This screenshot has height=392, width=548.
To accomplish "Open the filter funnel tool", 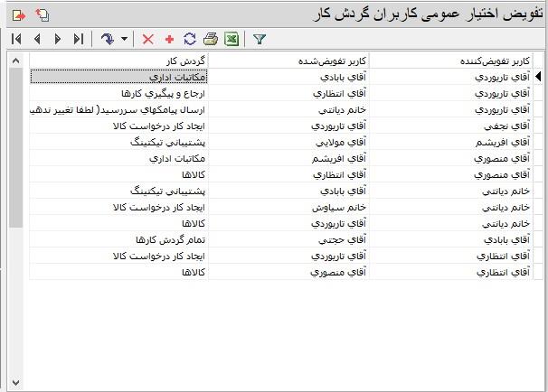I will click(260, 40).
